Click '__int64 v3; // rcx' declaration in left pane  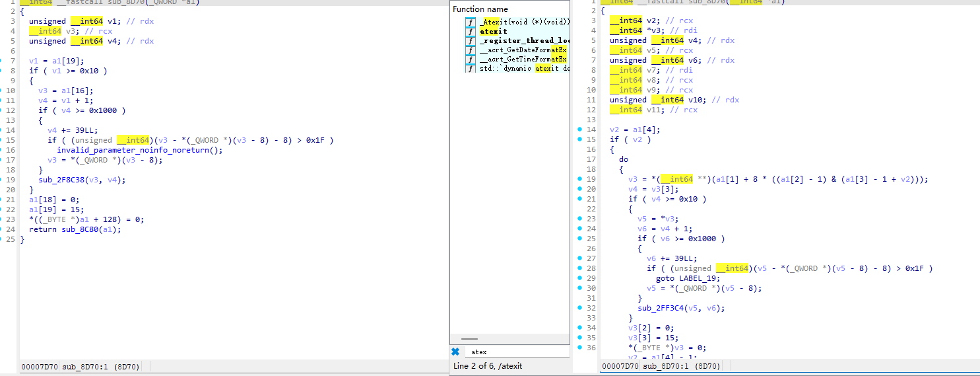click(71, 31)
